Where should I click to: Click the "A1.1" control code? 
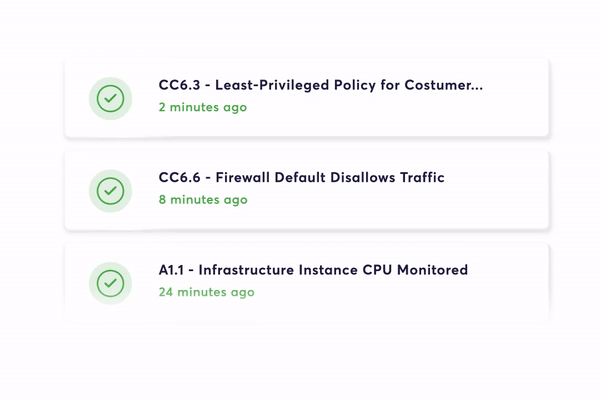click(174, 270)
